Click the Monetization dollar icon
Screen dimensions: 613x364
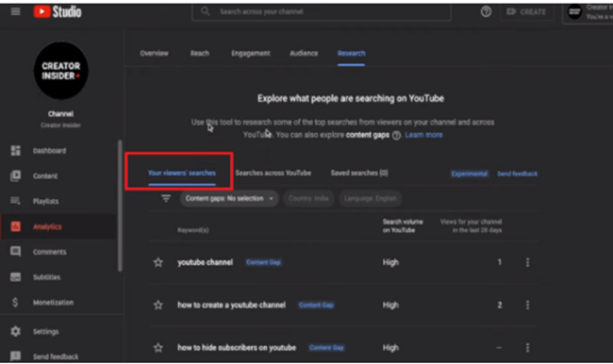15,302
